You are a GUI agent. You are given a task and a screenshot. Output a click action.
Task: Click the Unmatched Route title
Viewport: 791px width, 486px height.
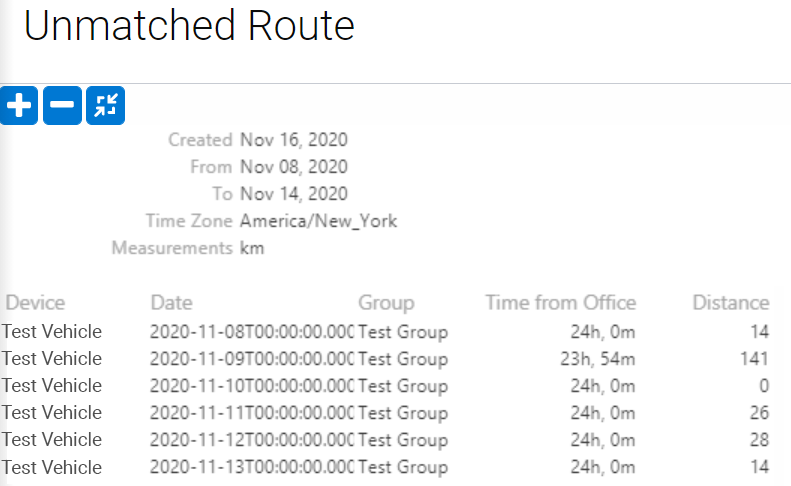pos(189,25)
